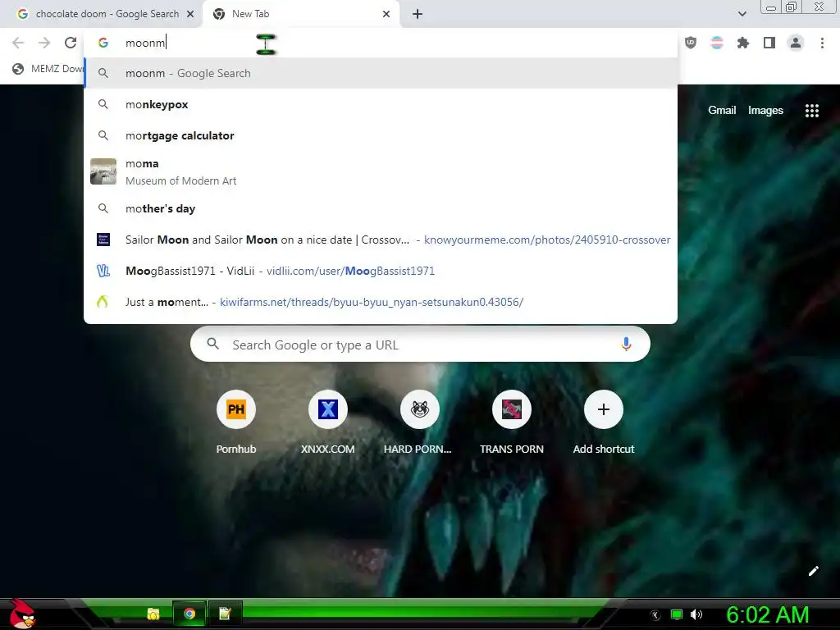Toggle the browser side panel icon
The height and width of the screenshot is (630, 840).
pos(769,43)
